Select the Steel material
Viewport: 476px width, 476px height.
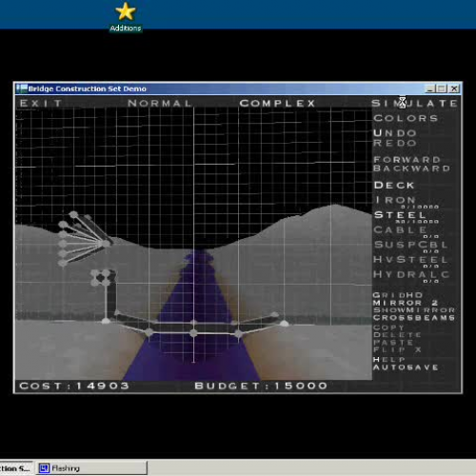(x=400, y=215)
